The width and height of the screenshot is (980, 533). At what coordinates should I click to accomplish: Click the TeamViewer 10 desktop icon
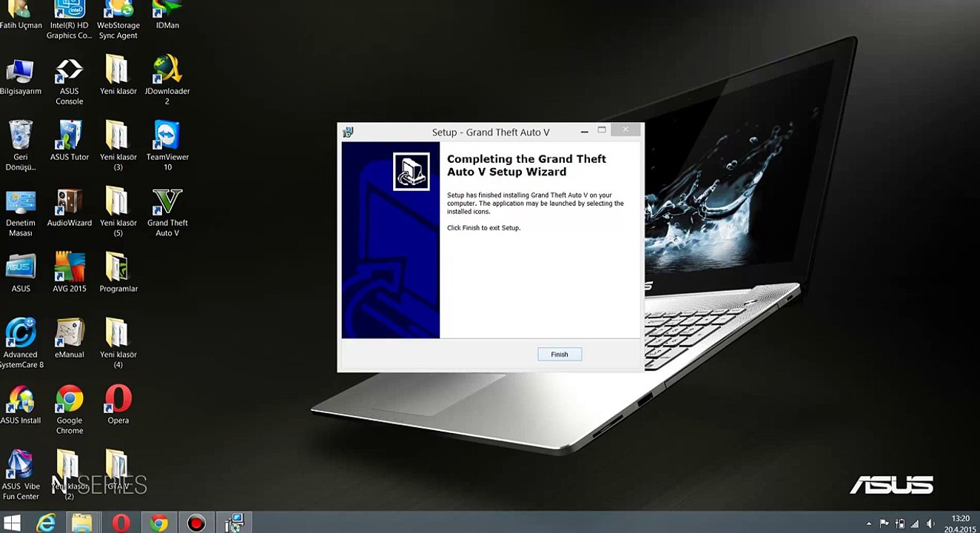[167, 146]
